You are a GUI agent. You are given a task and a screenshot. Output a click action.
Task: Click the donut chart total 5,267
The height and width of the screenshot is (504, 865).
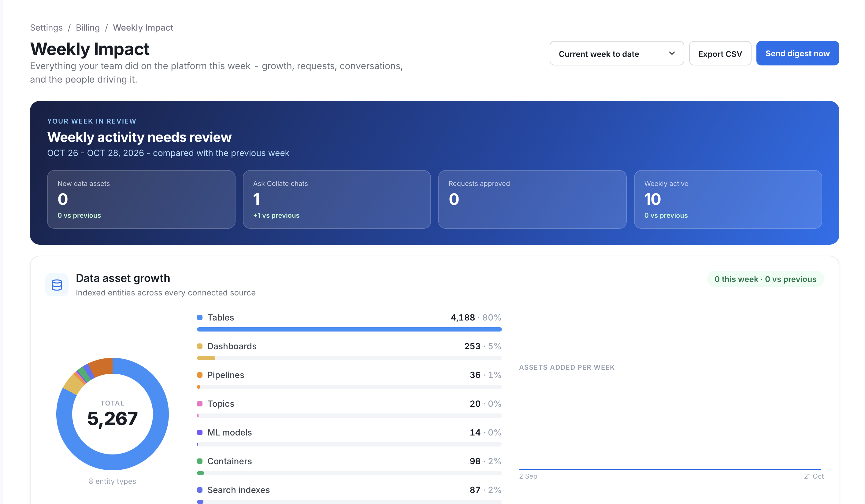(113, 419)
